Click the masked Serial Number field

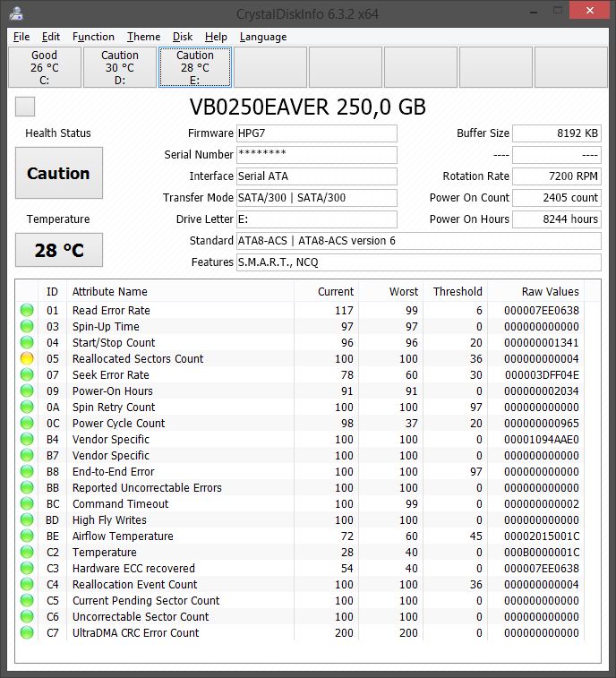click(317, 155)
